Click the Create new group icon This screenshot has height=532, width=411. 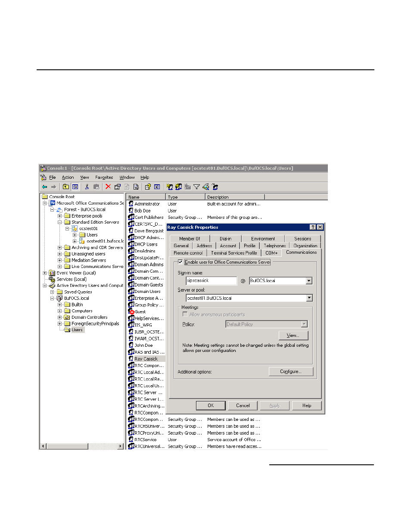click(x=178, y=187)
